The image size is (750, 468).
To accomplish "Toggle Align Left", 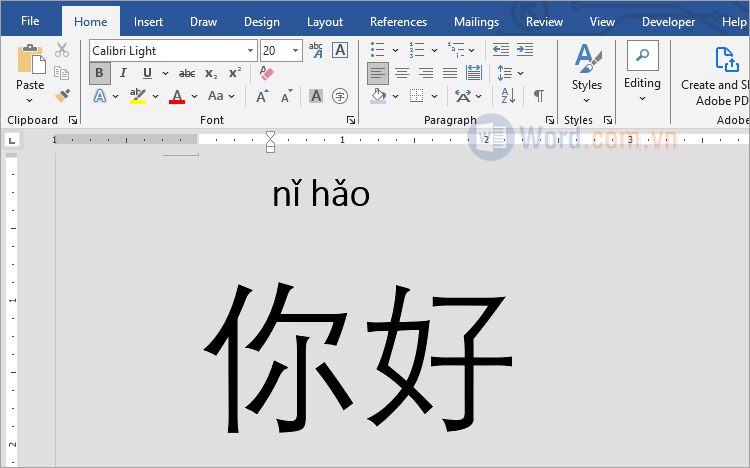I will [x=378, y=73].
